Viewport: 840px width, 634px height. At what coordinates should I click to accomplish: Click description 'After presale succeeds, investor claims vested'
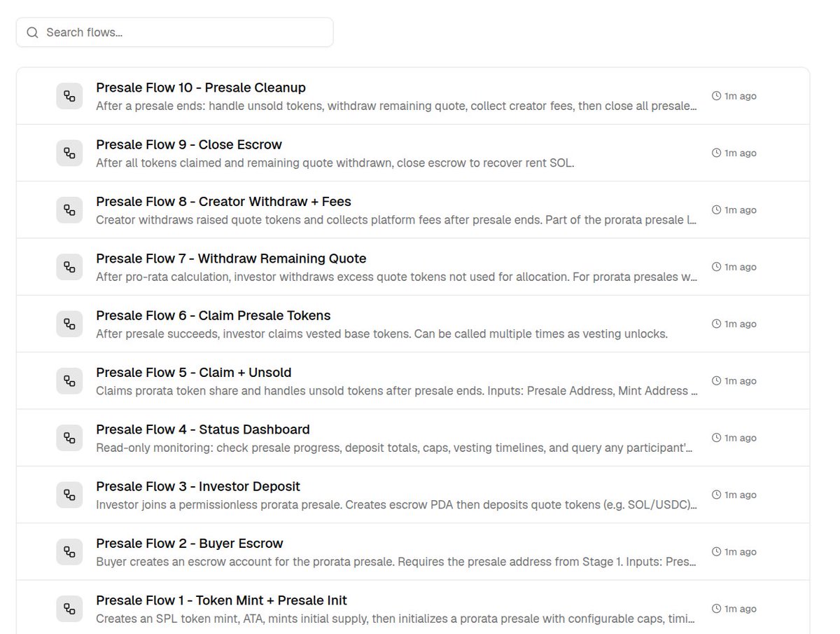(381, 333)
